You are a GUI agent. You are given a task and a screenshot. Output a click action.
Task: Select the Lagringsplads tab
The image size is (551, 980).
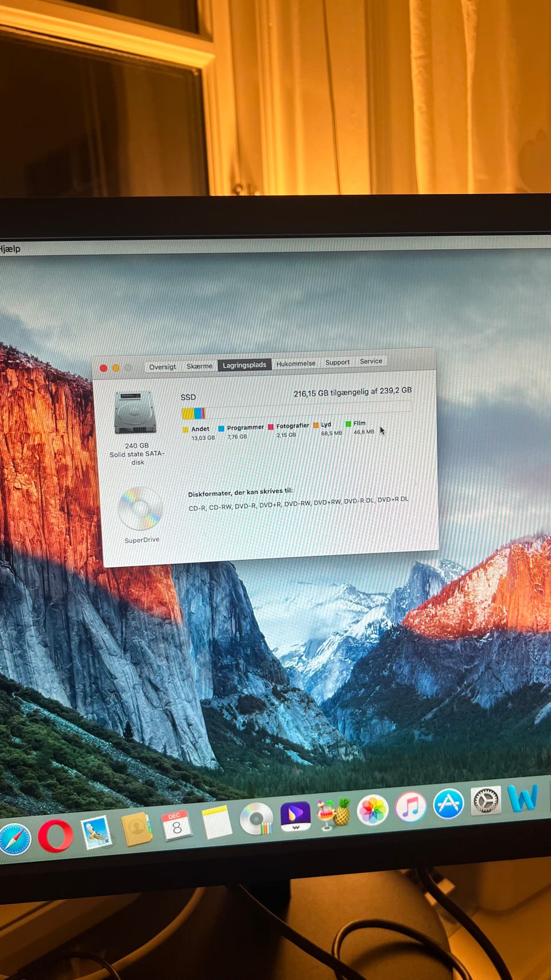click(x=245, y=365)
